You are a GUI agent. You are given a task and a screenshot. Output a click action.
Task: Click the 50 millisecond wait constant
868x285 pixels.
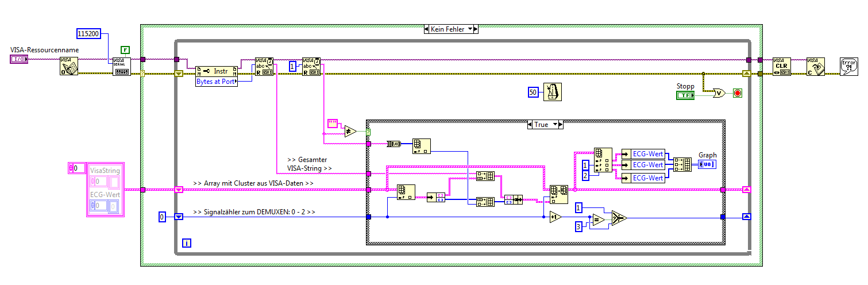pos(534,92)
